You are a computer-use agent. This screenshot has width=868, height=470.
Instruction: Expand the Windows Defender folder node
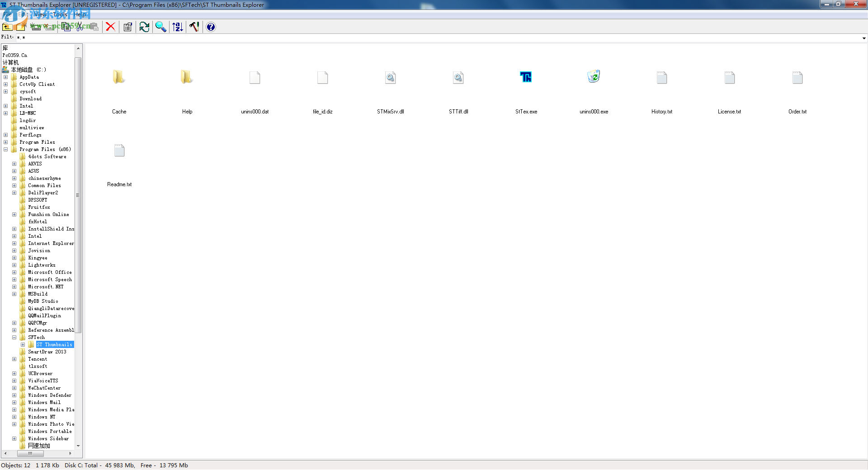(14, 395)
